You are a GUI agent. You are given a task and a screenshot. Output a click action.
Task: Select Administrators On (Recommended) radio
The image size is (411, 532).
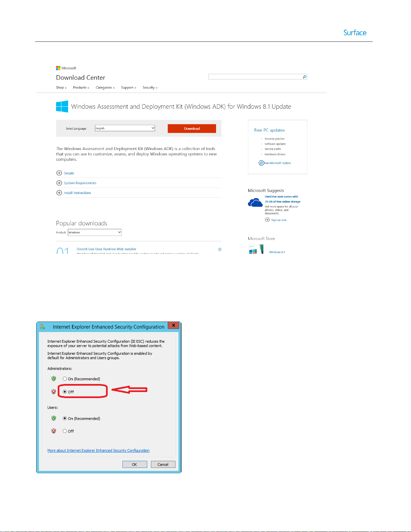coord(65,379)
